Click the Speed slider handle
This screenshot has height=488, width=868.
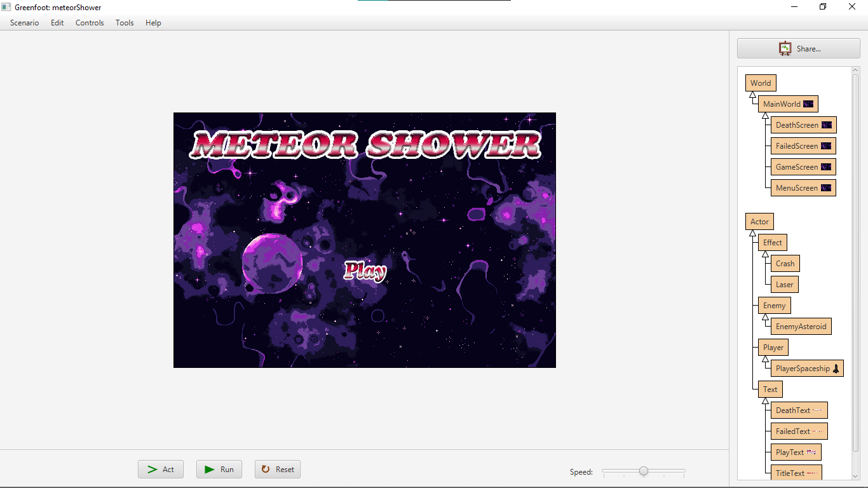[644, 471]
